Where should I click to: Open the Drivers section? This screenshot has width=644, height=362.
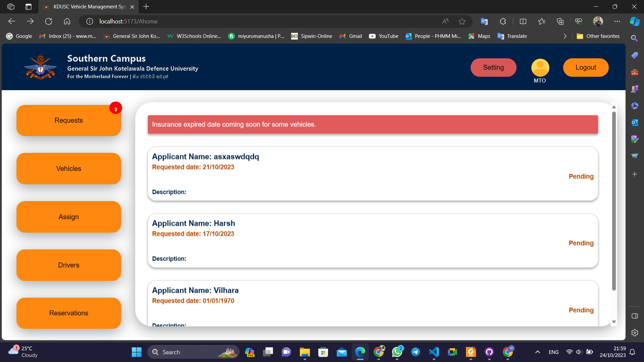[x=69, y=265]
